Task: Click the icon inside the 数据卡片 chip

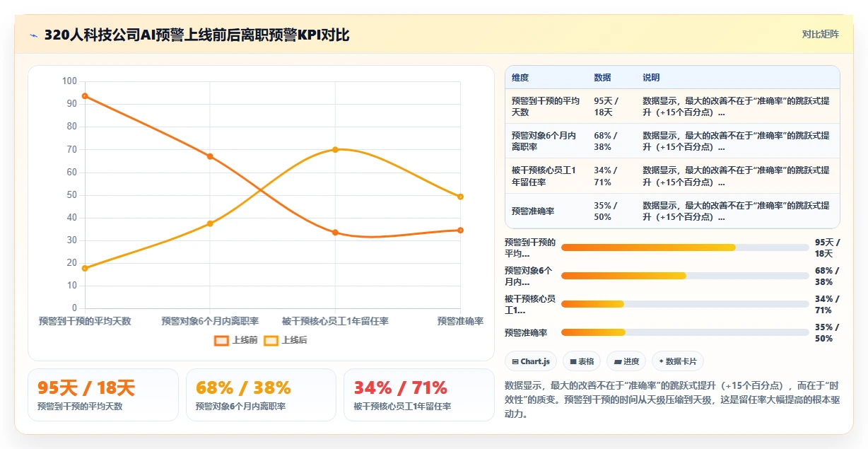Action: coord(662,361)
